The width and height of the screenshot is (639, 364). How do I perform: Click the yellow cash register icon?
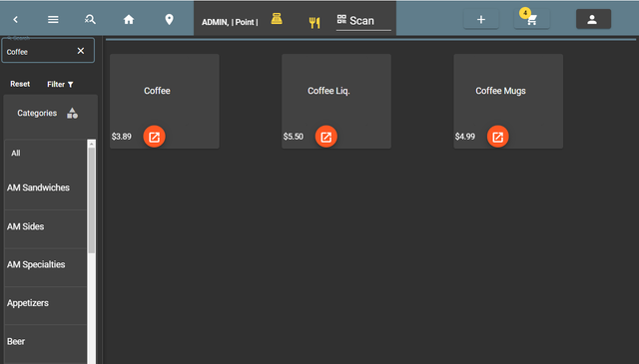click(x=277, y=18)
